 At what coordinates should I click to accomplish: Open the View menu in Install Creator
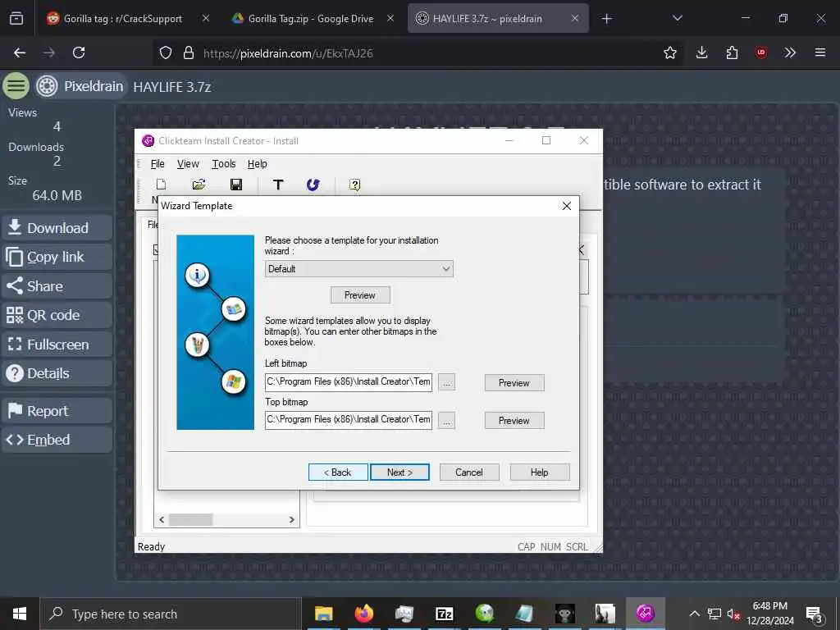pos(188,164)
